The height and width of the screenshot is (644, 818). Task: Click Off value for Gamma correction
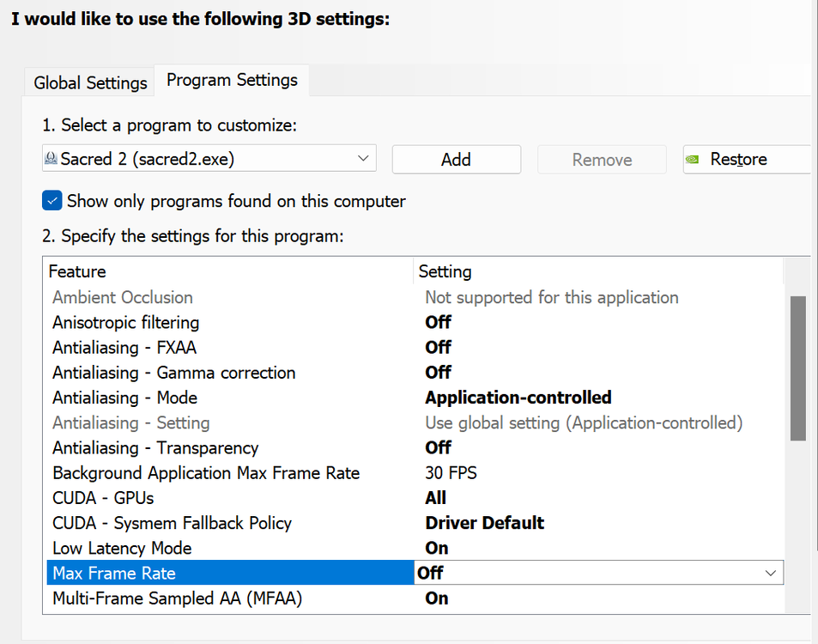coord(439,373)
